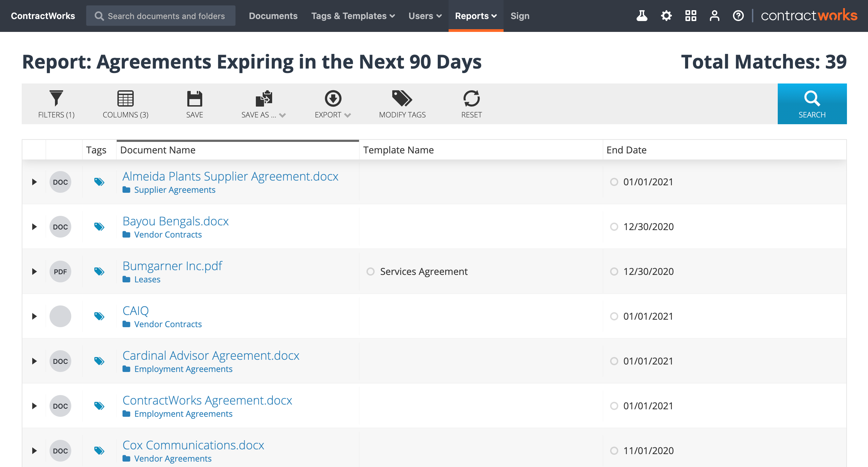Click the help question mark icon
The image size is (868, 467).
[x=738, y=16]
